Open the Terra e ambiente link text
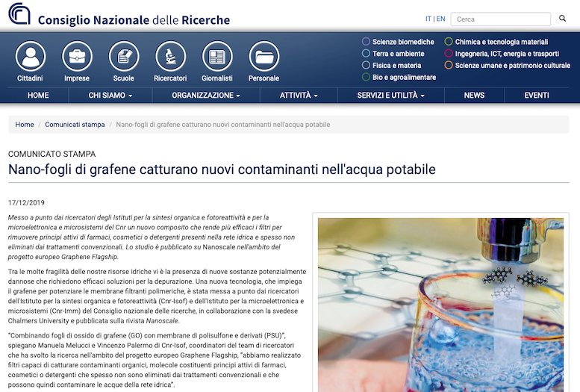The width and height of the screenshot is (580, 392). coord(399,53)
